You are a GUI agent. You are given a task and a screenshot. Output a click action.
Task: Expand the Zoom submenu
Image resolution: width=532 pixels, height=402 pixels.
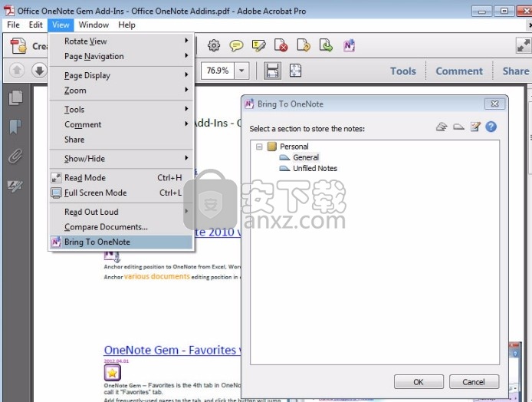click(x=121, y=91)
